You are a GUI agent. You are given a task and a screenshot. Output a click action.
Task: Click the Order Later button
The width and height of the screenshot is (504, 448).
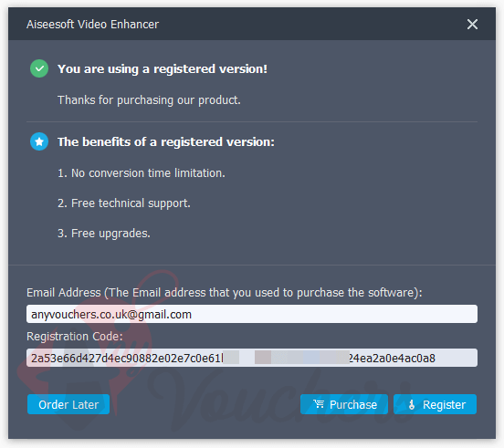point(68,404)
